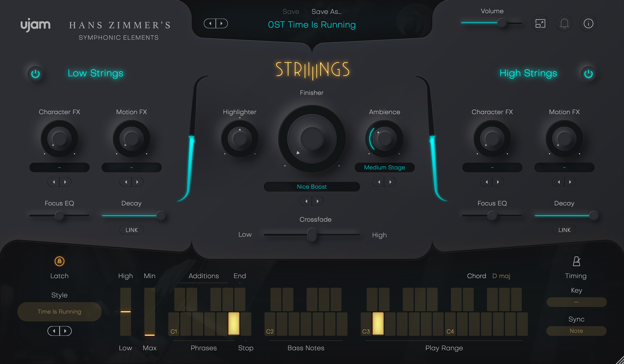
Task: Open the info panel via the info icon
Action: [589, 23]
